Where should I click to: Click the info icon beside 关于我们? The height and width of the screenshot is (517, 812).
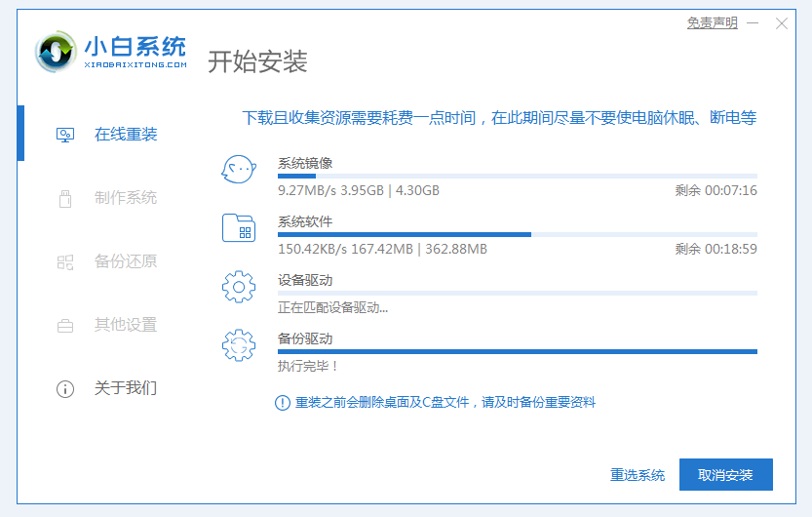(x=65, y=388)
